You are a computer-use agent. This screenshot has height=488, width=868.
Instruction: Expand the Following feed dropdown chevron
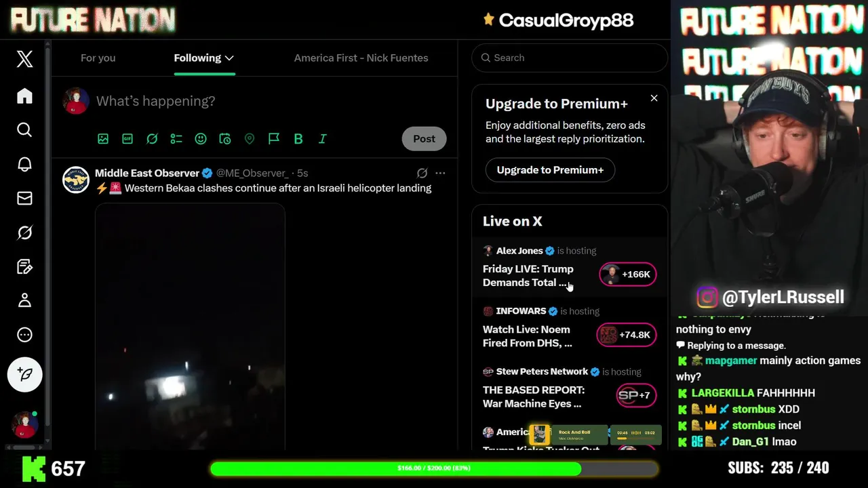pyautogui.click(x=229, y=58)
